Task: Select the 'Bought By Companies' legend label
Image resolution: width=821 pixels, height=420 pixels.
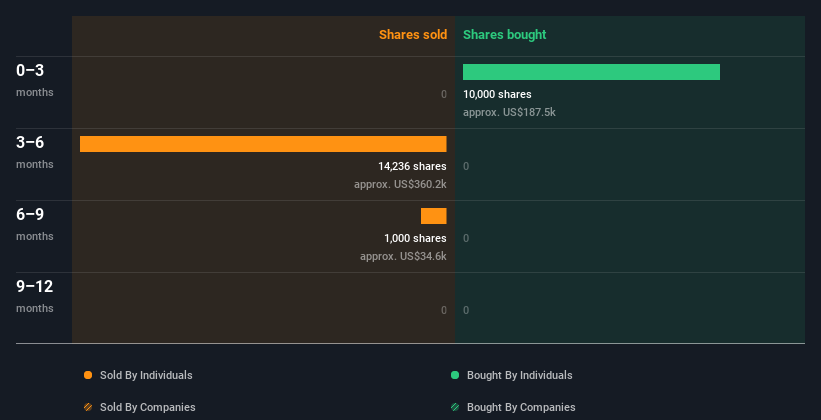Action: point(521,407)
